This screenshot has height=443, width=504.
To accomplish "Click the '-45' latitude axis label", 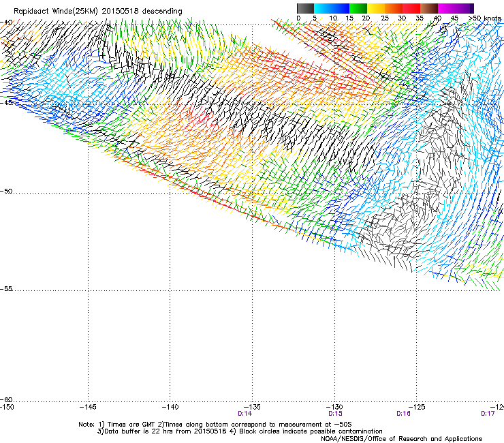I will tap(6, 103).
